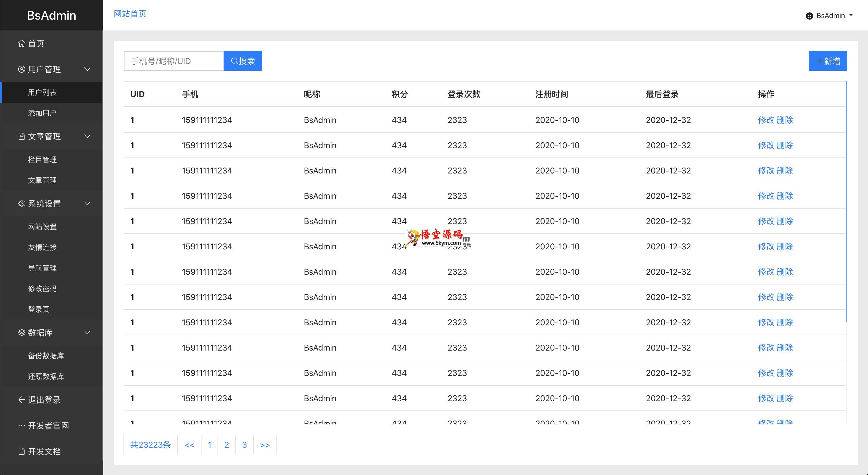Click 删除 in the third table row

coord(785,170)
